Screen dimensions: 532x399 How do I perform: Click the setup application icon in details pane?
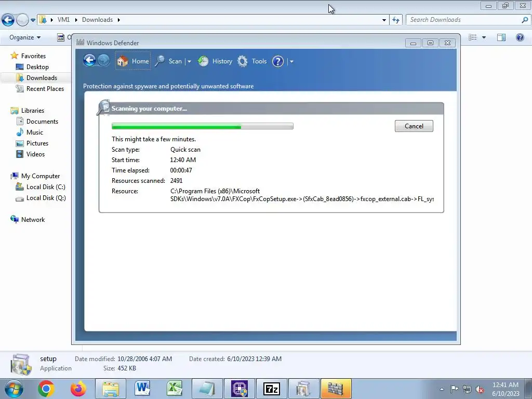pyautogui.click(x=21, y=364)
